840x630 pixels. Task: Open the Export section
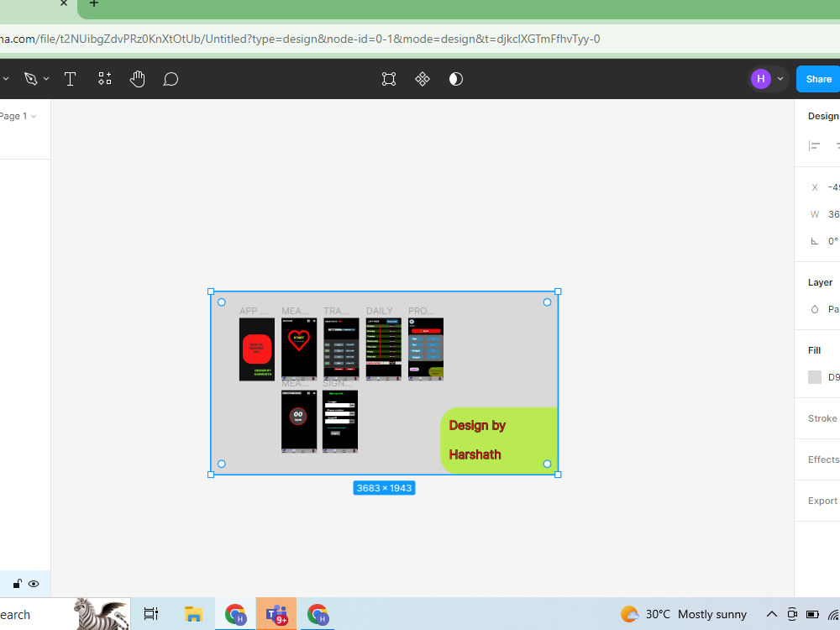click(822, 501)
